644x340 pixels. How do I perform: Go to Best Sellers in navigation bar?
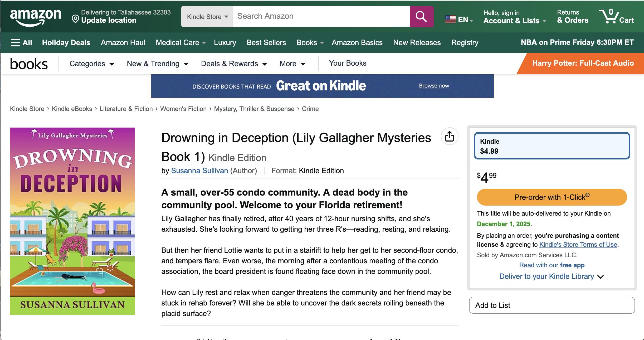click(266, 42)
